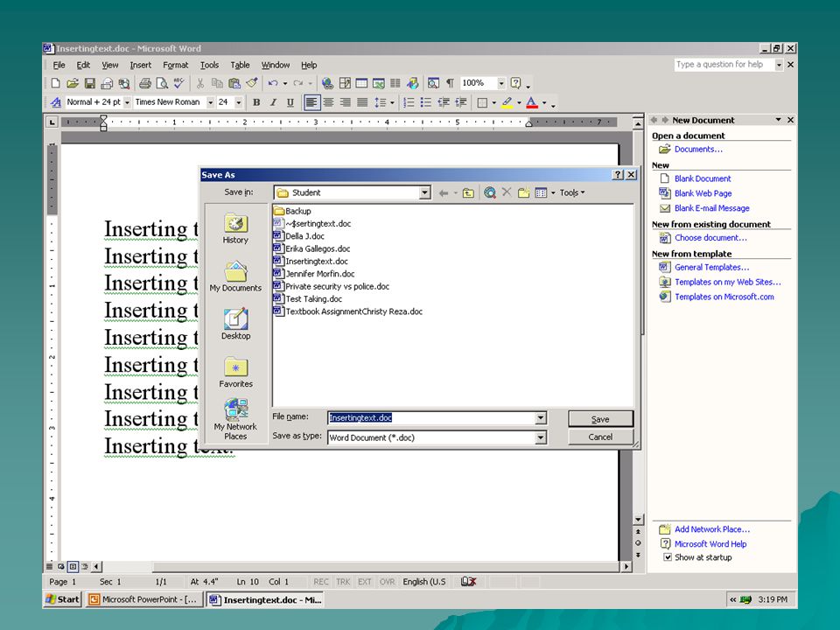The height and width of the screenshot is (630, 840).
Task: Click the File name input field
Action: pyautogui.click(x=431, y=418)
